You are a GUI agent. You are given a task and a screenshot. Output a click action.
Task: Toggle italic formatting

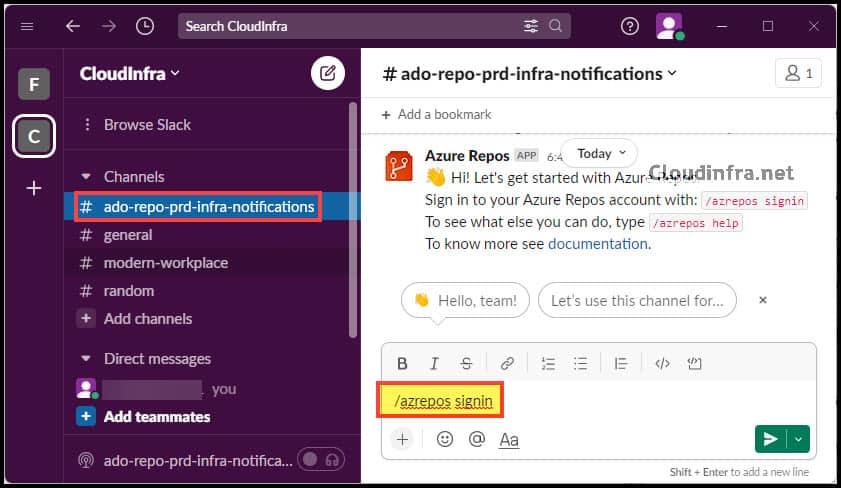point(434,364)
